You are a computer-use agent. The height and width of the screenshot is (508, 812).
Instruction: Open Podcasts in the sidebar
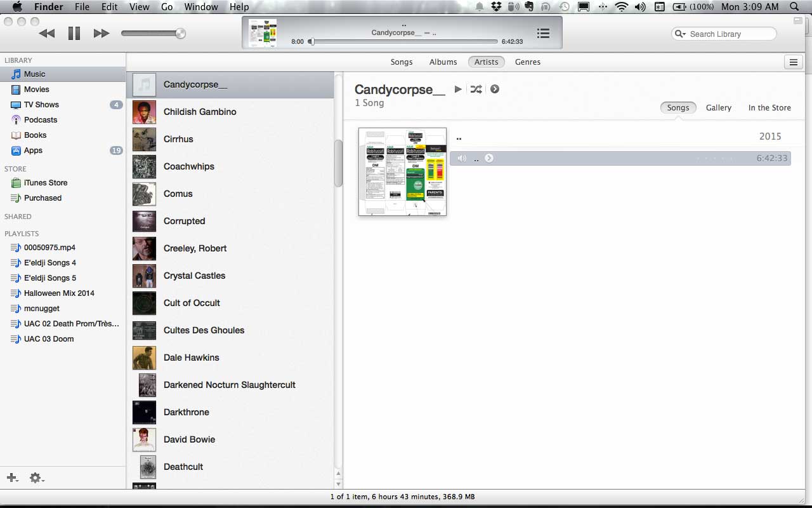(x=63, y=120)
